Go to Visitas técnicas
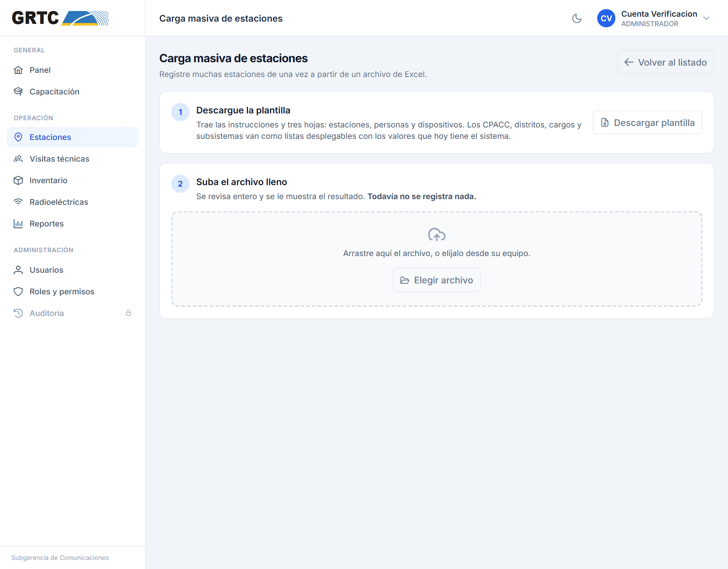The image size is (728, 569). pyautogui.click(x=72, y=159)
